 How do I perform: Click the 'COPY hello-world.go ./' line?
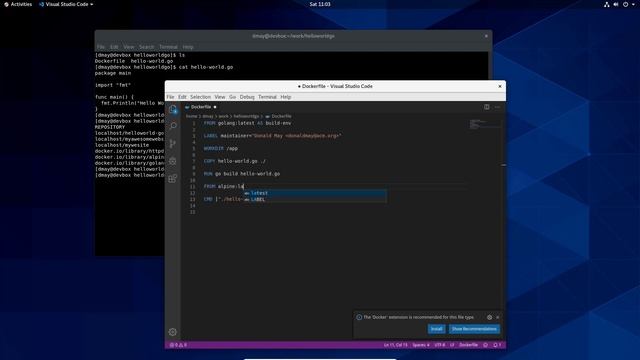click(x=235, y=161)
